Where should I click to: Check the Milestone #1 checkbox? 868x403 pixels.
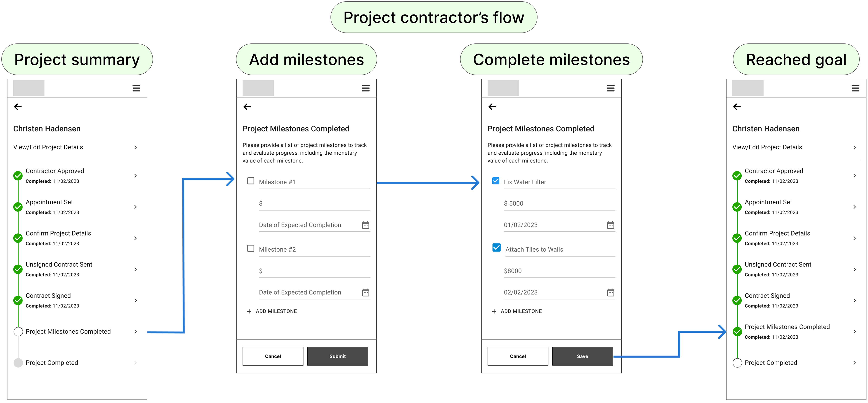point(251,181)
